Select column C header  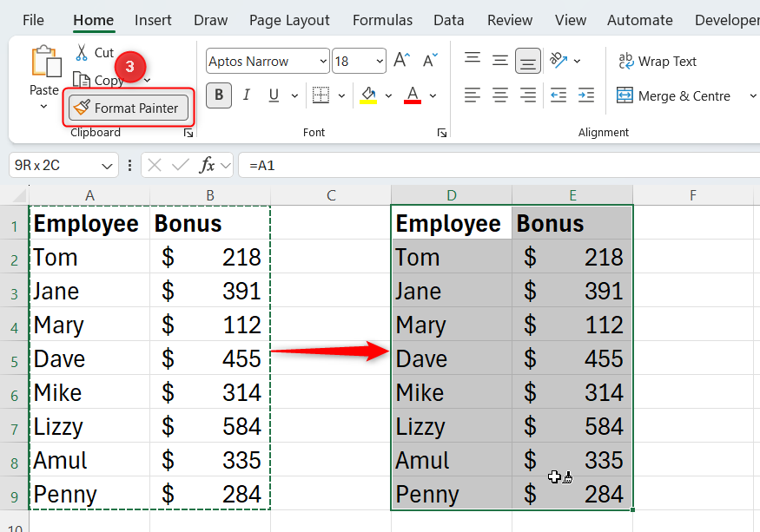[x=331, y=195]
